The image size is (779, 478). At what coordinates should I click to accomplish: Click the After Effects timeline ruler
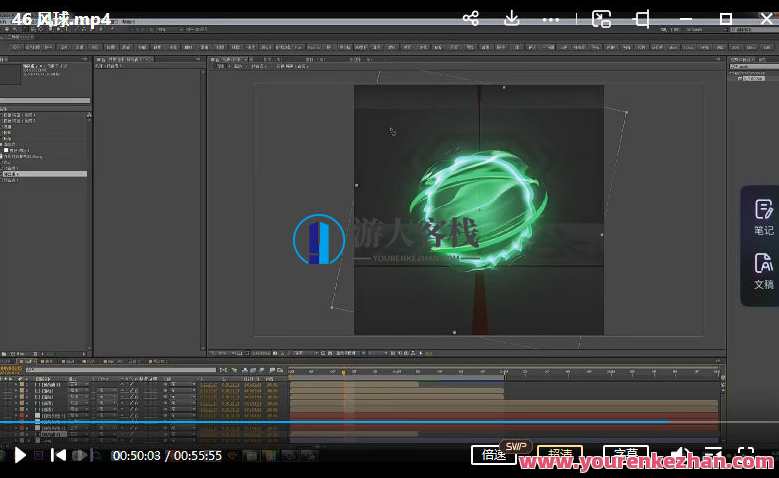click(x=500, y=372)
